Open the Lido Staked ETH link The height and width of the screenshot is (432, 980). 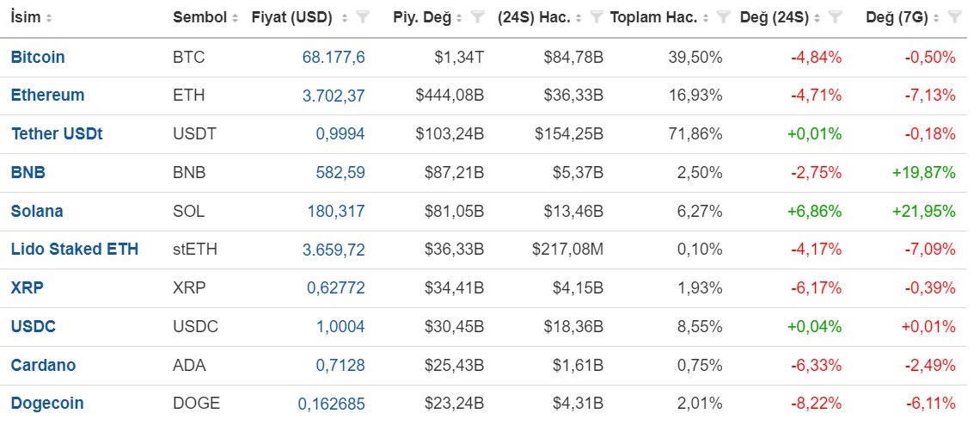click(75, 250)
